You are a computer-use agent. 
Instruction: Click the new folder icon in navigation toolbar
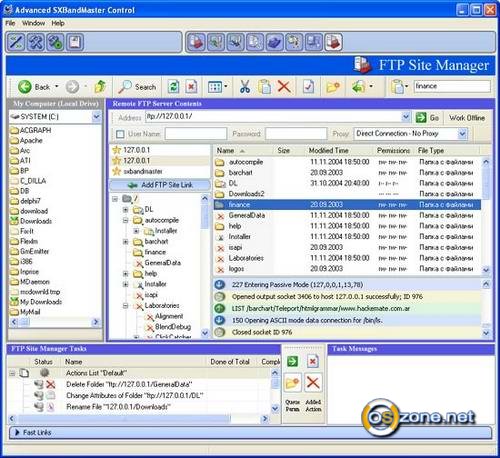tap(333, 87)
